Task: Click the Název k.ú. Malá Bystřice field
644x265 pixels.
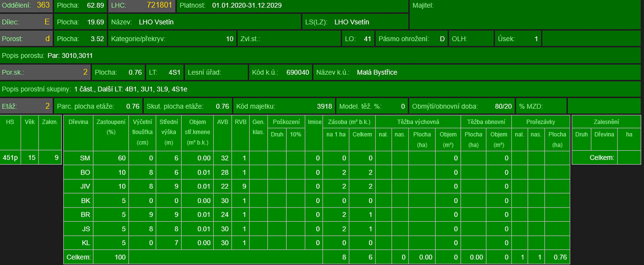Action: pos(477,72)
